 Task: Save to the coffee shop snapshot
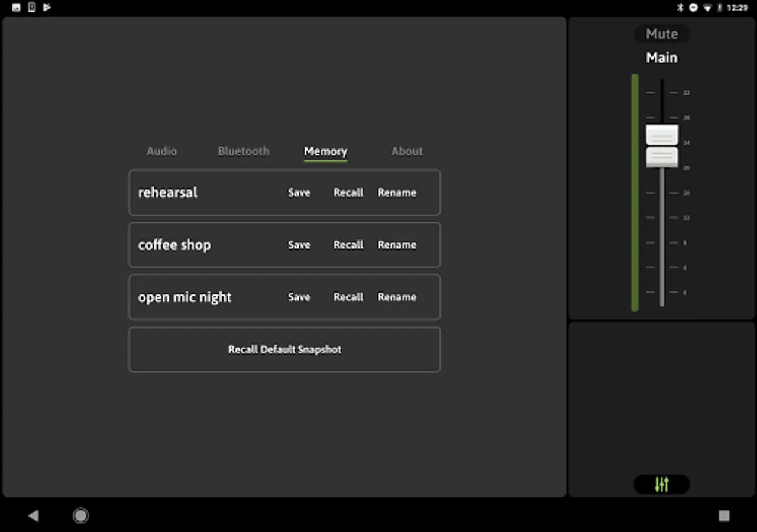point(299,245)
